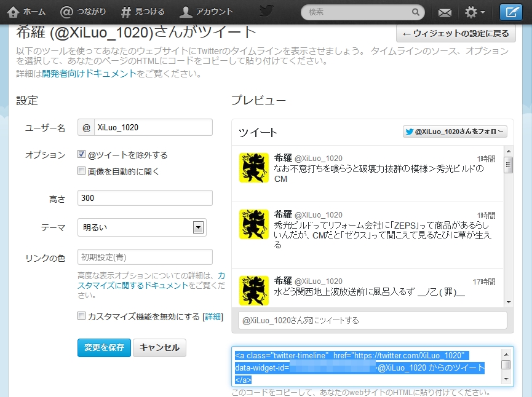Click the preview timeline scrollbar thumb
532x397 pixels.
click(x=508, y=165)
